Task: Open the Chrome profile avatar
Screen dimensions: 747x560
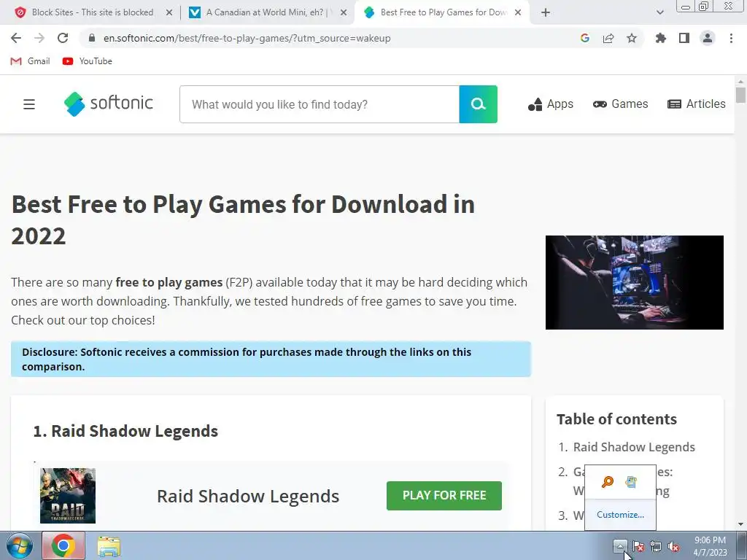Action: (708, 38)
